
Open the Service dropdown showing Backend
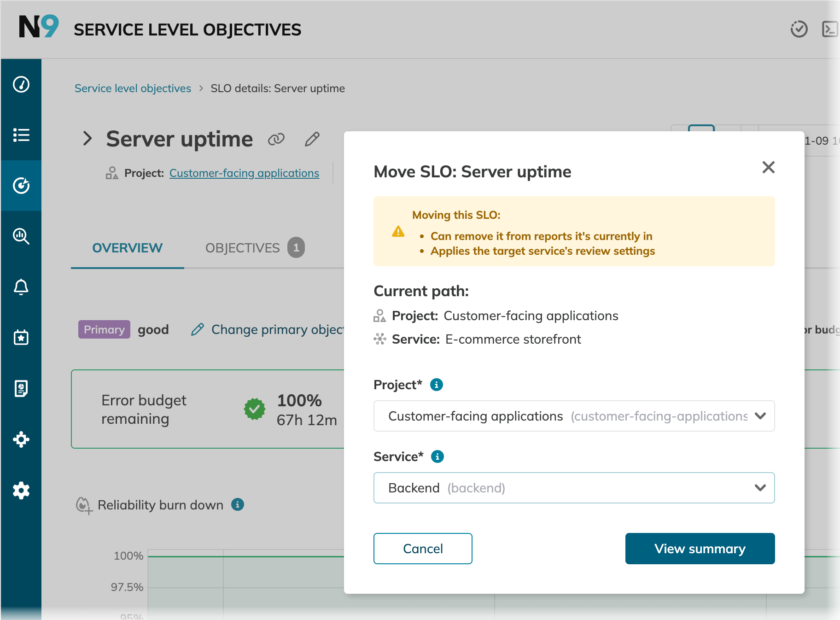pos(574,488)
